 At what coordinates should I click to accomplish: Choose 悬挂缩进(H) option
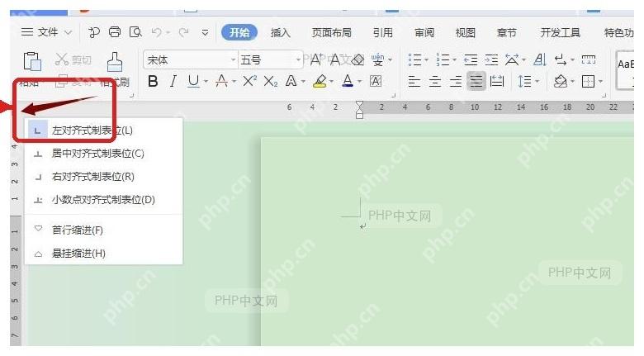tap(103, 254)
